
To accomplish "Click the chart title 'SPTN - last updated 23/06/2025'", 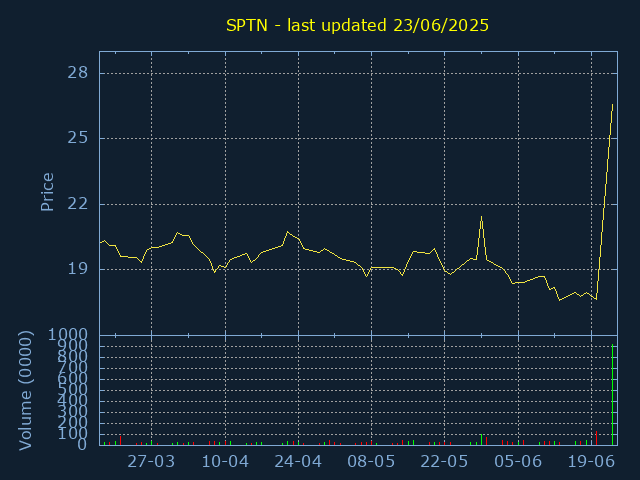I will click(357, 25).
